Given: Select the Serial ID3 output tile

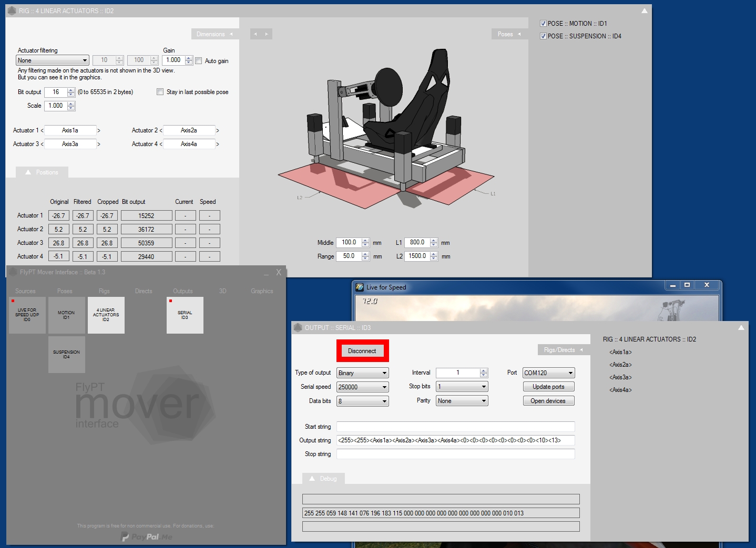Looking at the screenshot, I should click(x=185, y=315).
